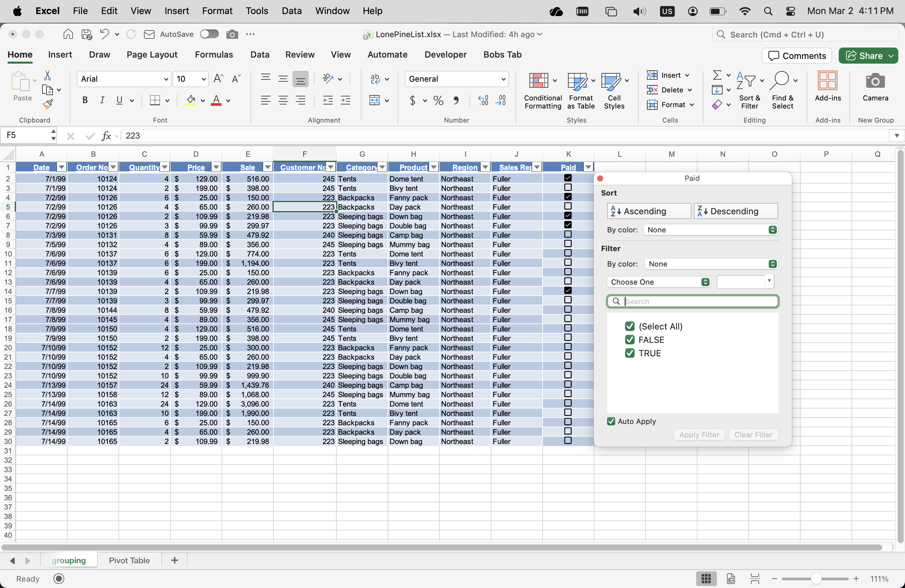Click the AutoSum sigma icon
Screen dimensions: 905x588
[717, 75]
